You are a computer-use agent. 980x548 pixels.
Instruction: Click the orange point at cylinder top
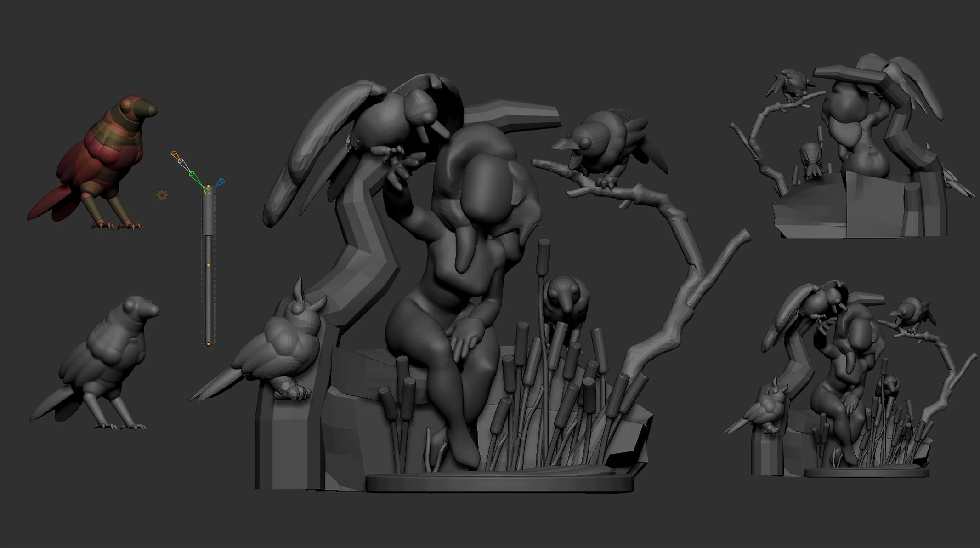point(208,187)
